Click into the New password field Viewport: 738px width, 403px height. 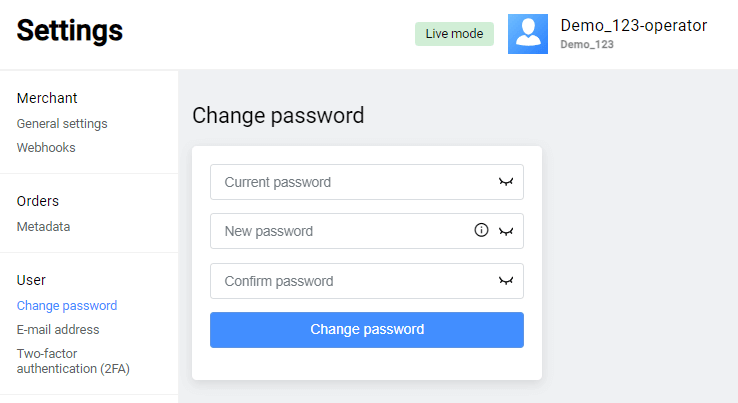340,231
